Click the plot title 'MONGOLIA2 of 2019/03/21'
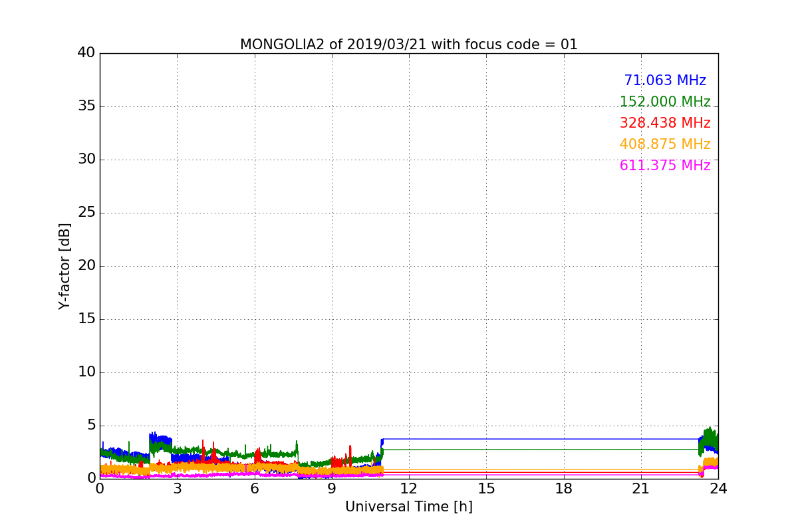 coord(408,45)
